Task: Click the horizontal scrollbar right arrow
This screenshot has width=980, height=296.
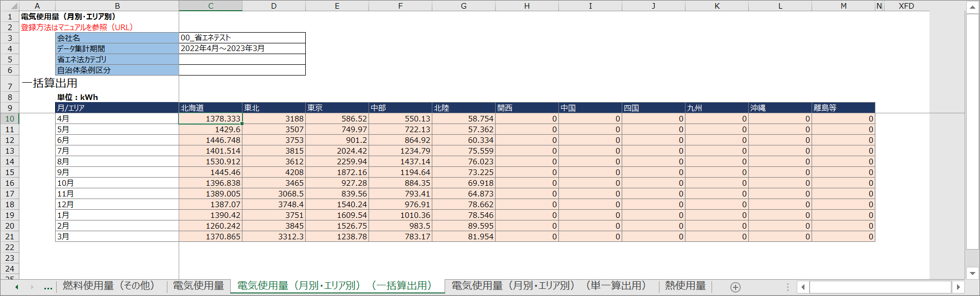Action: (x=958, y=287)
